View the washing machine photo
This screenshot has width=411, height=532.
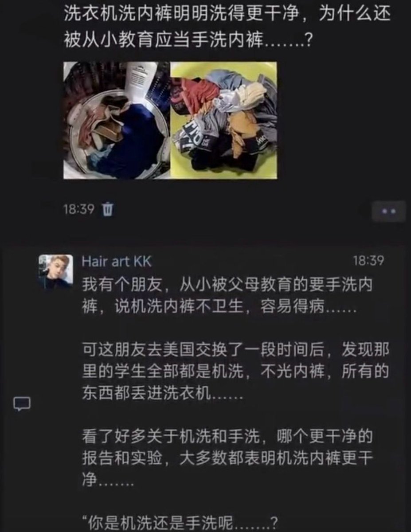click(x=117, y=120)
